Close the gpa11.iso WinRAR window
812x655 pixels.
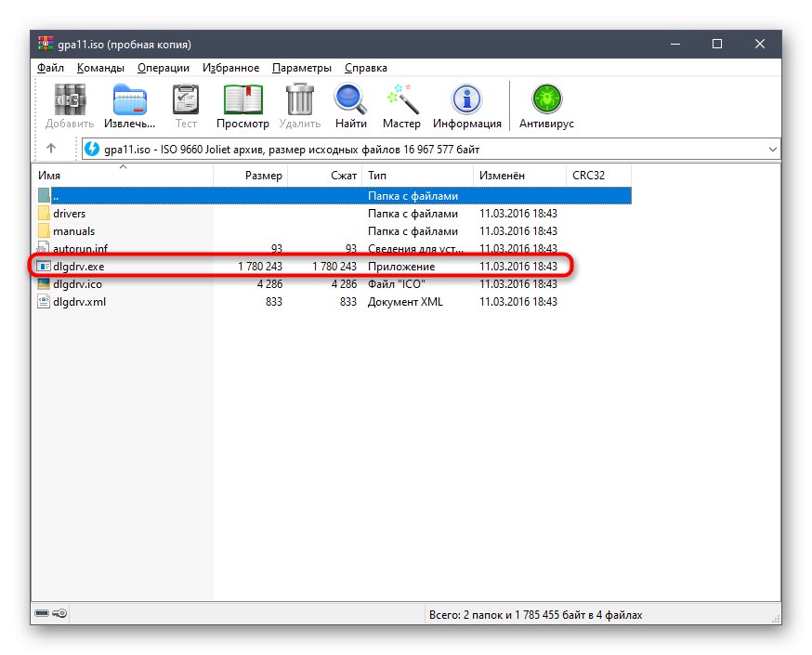[x=760, y=44]
